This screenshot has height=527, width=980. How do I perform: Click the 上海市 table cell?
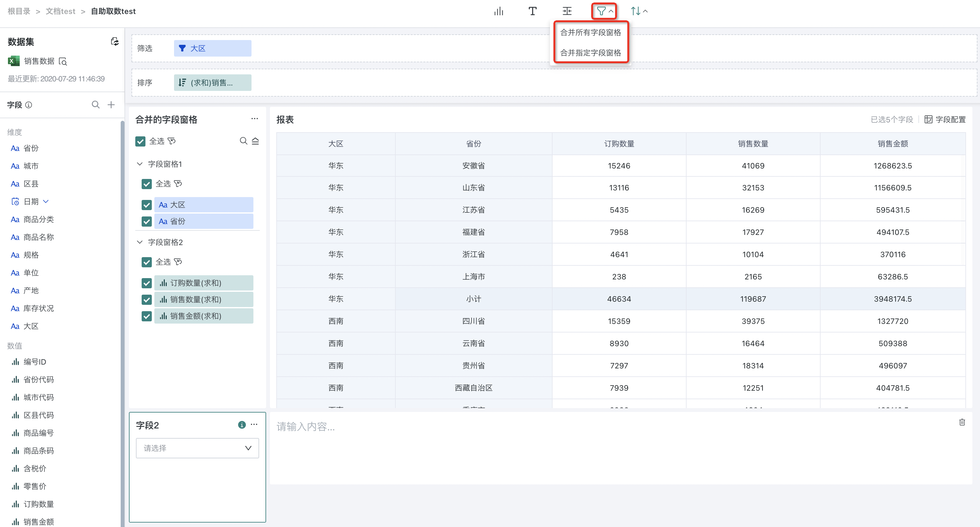473,277
